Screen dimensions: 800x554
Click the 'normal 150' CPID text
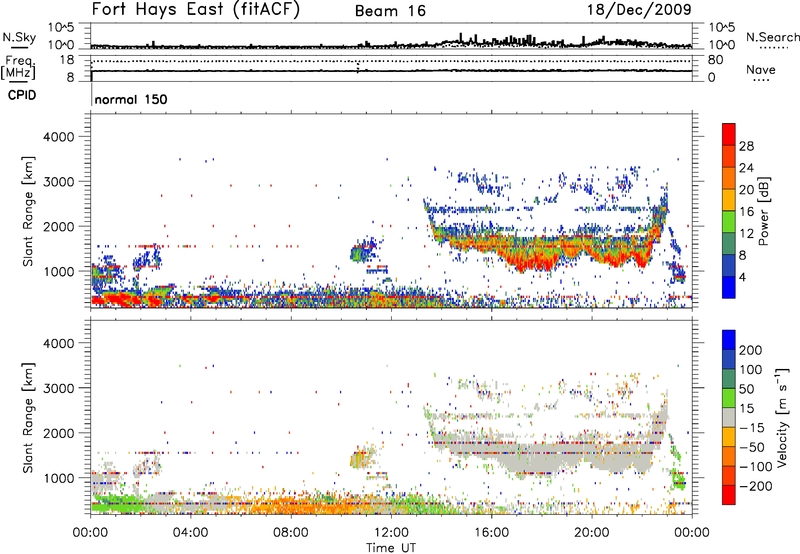(x=131, y=99)
